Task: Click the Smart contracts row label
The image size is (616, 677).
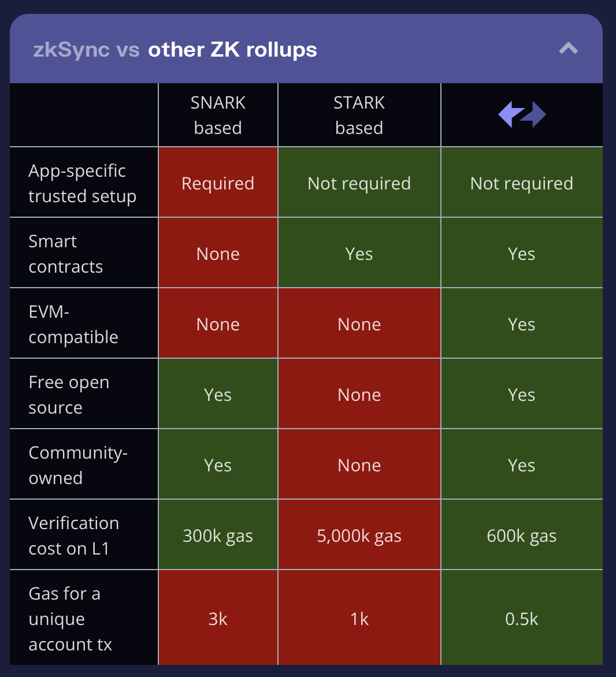Action: coord(66,254)
